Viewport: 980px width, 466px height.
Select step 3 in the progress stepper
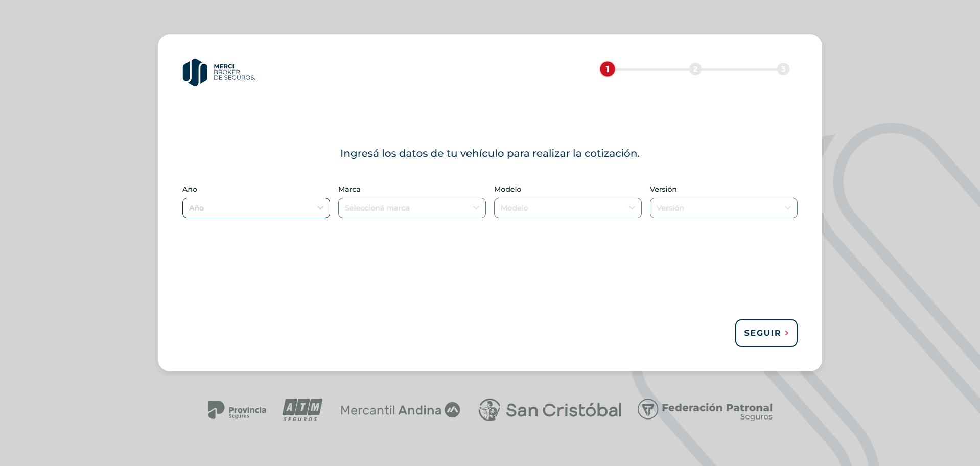pyautogui.click(x=783, y=69)
